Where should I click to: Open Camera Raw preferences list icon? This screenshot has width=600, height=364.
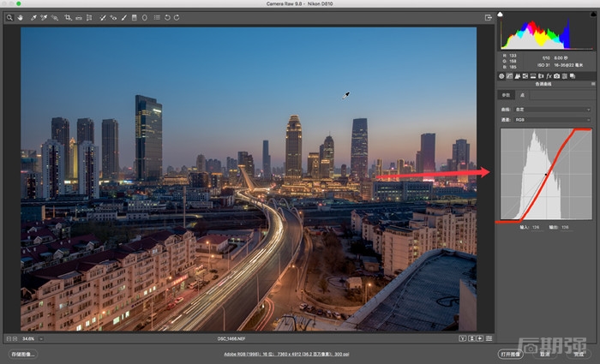[157, 18]
